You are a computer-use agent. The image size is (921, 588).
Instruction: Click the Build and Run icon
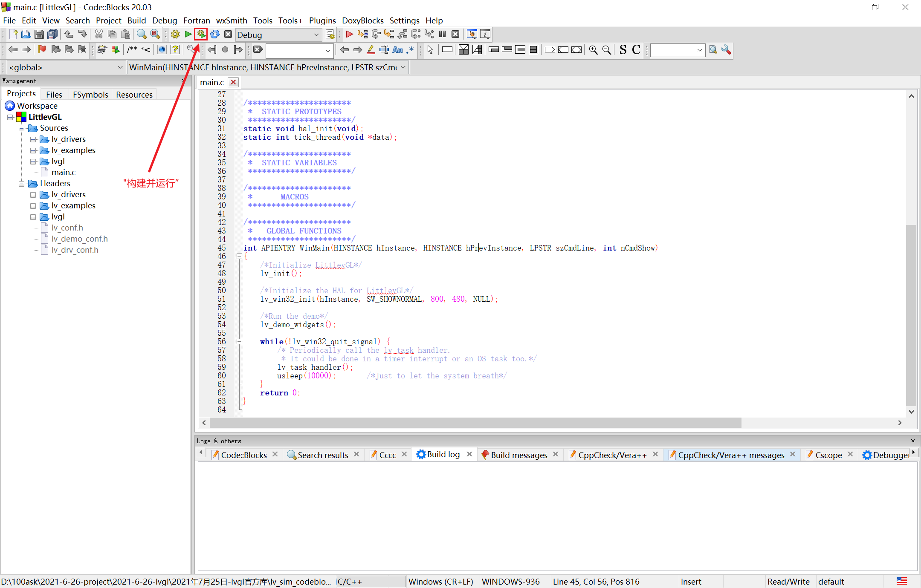pos(201,34)
